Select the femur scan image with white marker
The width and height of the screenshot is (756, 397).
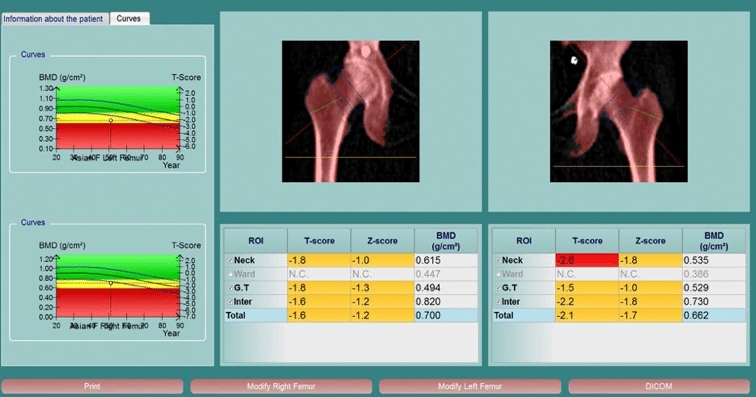tap(619, 111)
